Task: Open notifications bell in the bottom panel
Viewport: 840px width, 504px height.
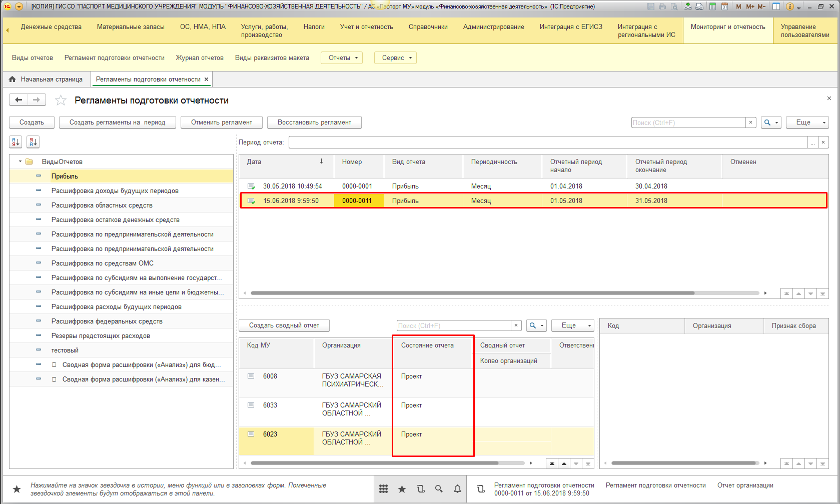Action: pyautogui.click(x=457, y=489)
